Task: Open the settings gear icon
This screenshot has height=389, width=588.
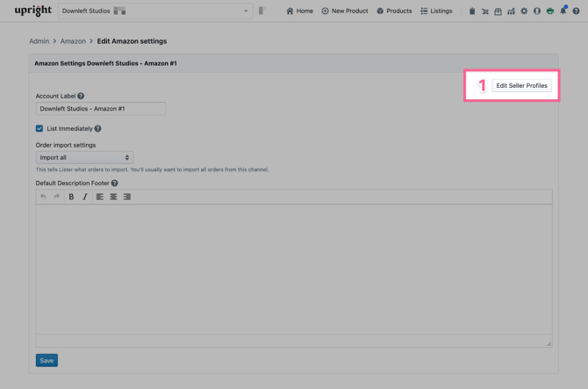Action: tap(524, 11)
